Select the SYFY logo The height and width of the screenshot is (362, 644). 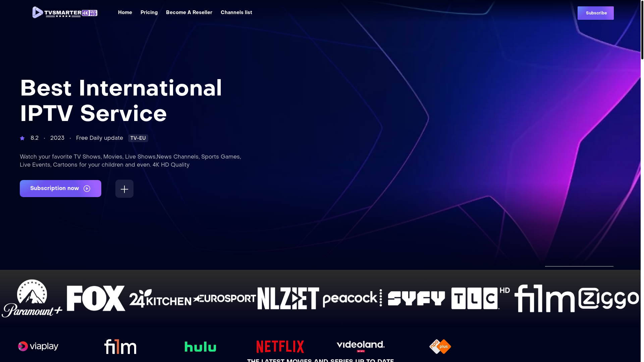[417, 298]
